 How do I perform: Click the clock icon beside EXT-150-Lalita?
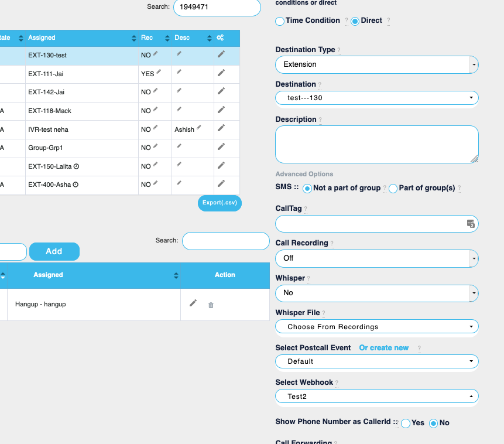(76, 166)
